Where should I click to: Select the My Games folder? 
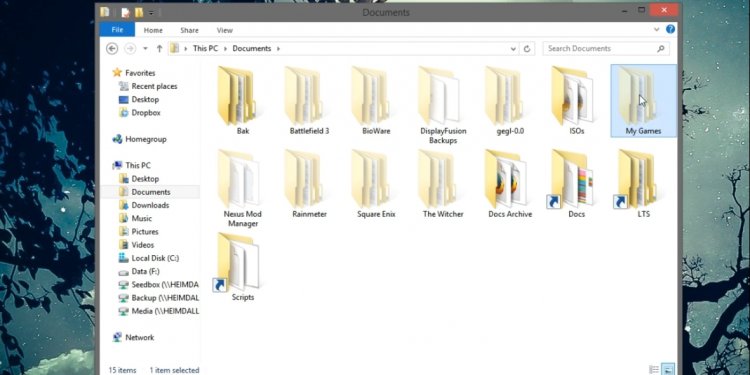(643, 101)
